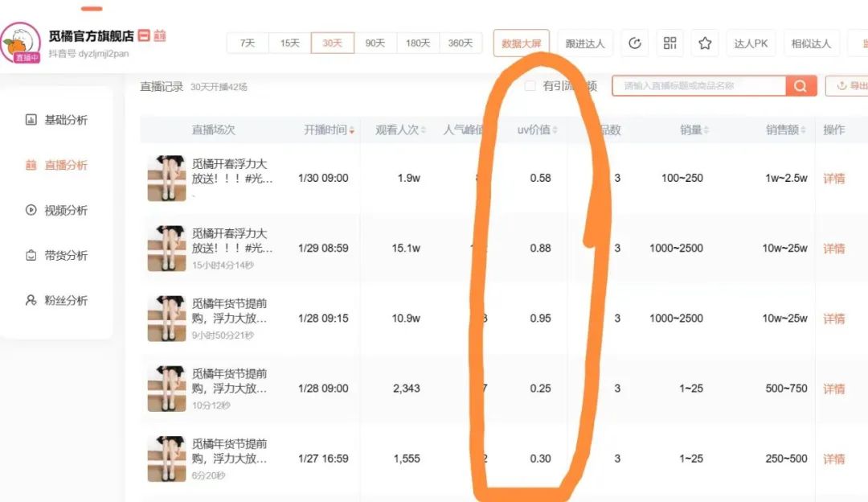This screenshot has width=868, height=502.
Task: Click the 1/30 09:00 stream title
Action: (232, 171)
